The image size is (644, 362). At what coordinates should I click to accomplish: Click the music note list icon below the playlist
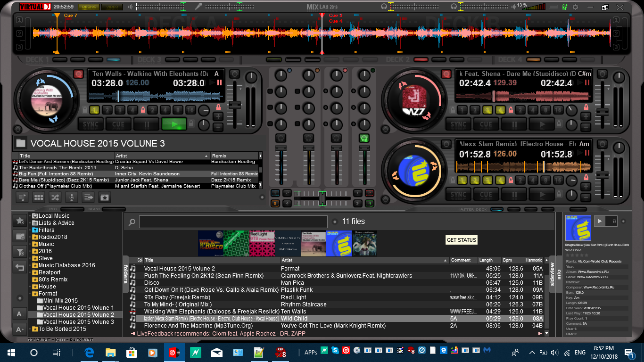point(22,197)
